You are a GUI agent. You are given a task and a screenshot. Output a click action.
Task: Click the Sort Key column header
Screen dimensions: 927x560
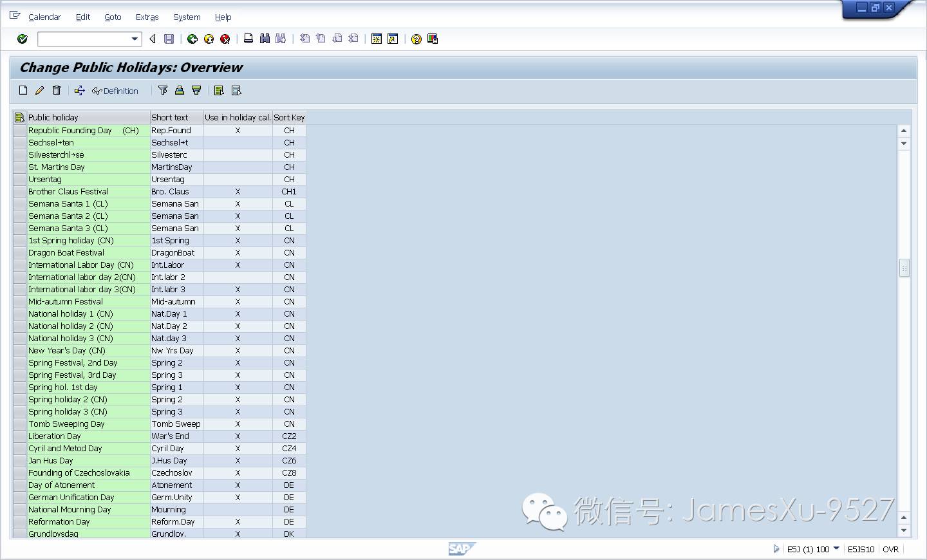[x=289, y=118]
